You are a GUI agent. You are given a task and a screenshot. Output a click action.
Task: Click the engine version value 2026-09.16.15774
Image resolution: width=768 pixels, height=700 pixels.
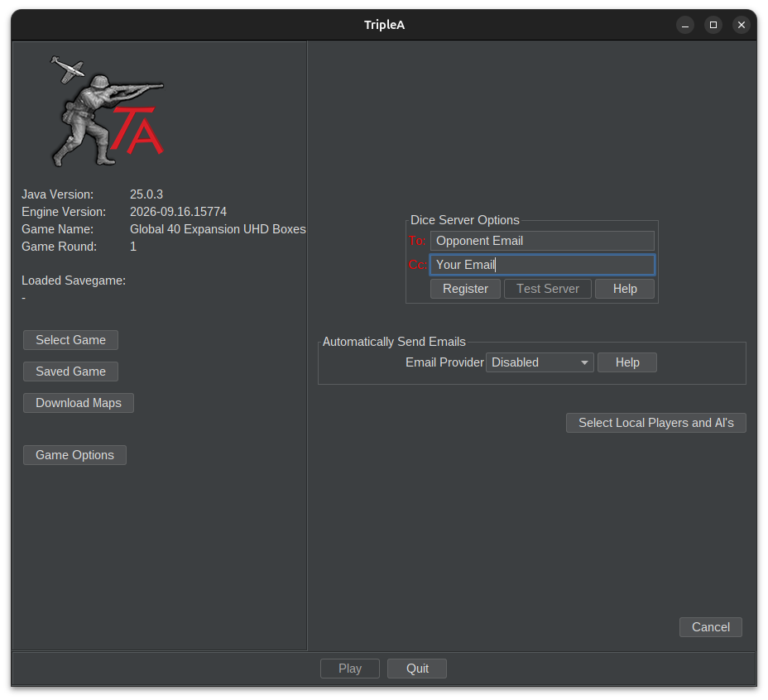[178, 212]
